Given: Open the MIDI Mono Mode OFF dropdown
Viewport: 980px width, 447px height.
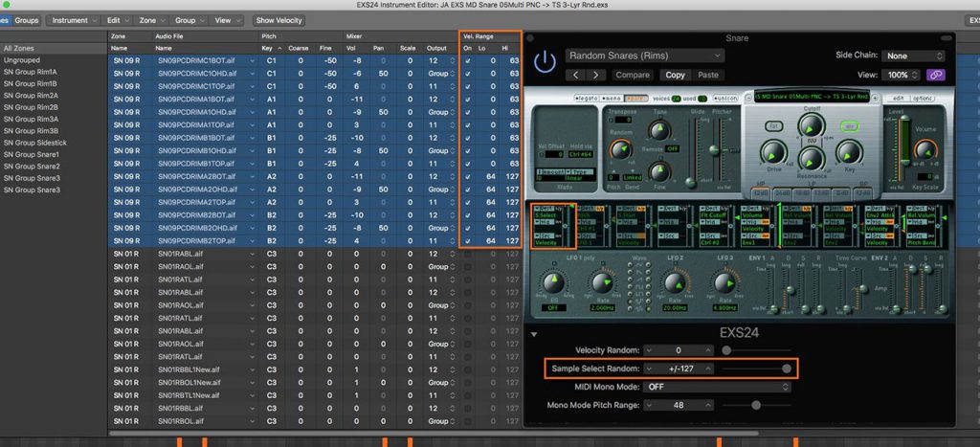Looking at the screenshot, I should tap(718, 387).
